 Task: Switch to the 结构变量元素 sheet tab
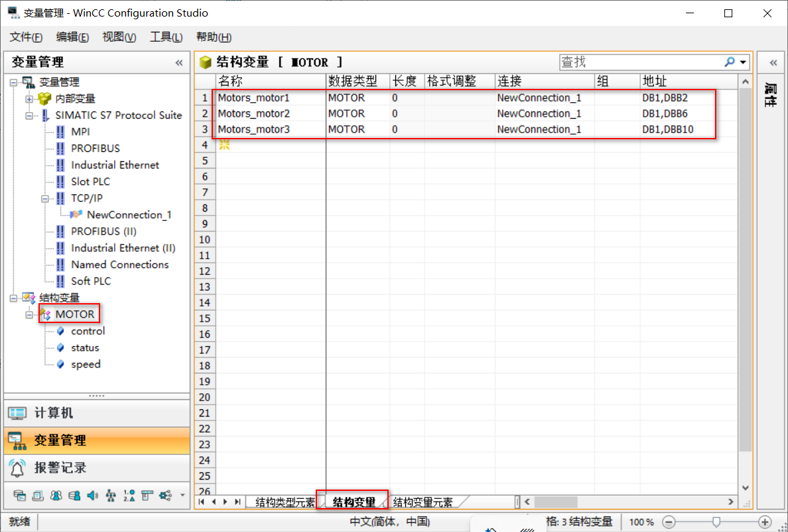(x=423, y=502)
